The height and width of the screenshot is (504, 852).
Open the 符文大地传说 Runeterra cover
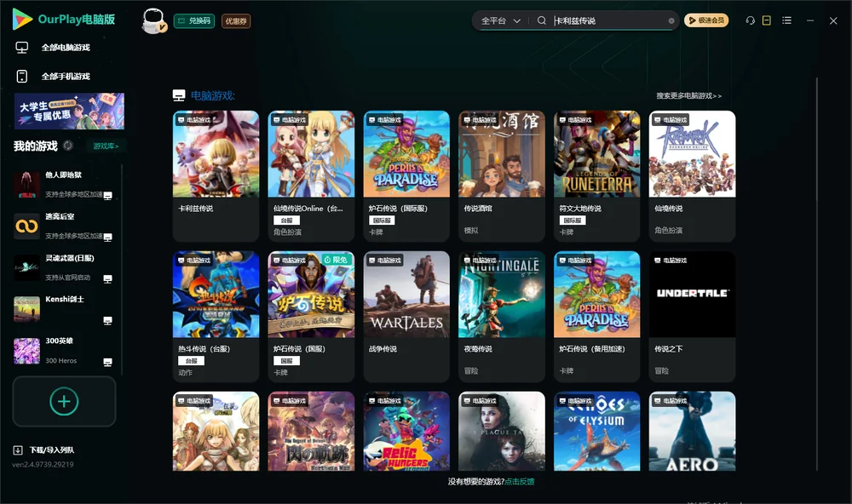click(596, 154)
